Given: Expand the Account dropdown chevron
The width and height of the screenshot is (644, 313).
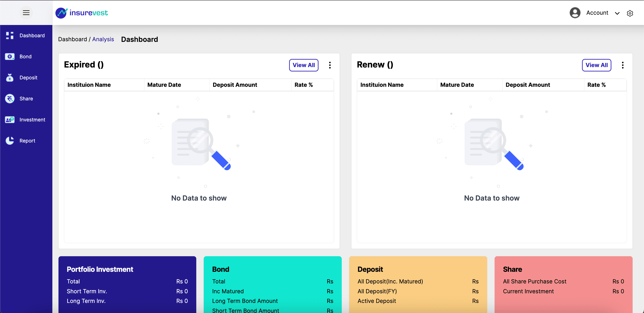Looking at the screenshot, I should click(617, 13).
